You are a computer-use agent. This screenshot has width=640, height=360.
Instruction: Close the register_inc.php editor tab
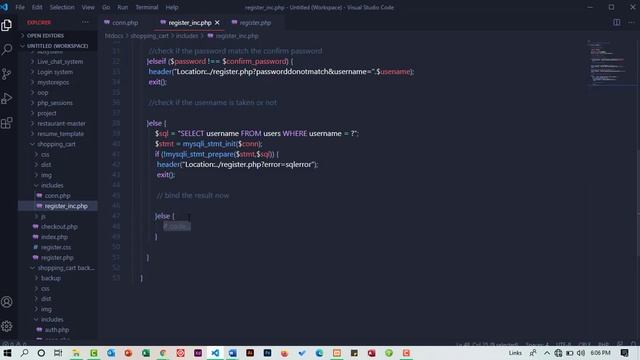click(217, 23)
